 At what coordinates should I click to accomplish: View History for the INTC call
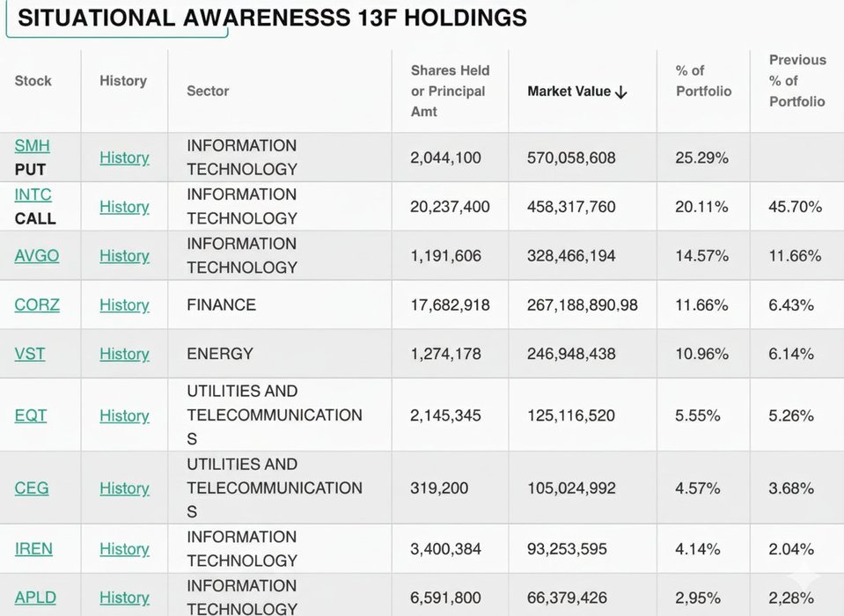[124, 207]
